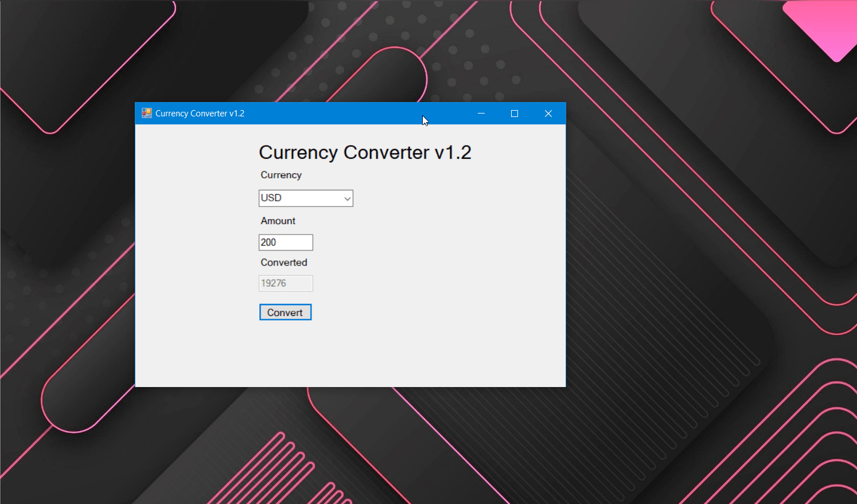Close the Currency Converter window
857x504 pixels.
pyautogui.click(x=548, y=114)
